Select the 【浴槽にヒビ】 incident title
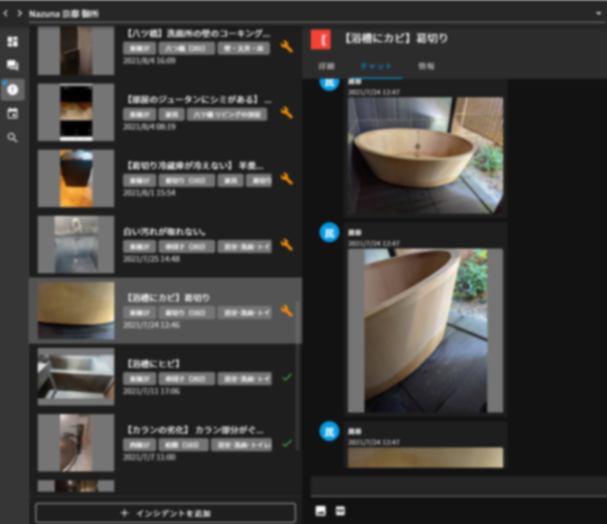The width and height of the screenshot is (607, 524). point(153,364)
